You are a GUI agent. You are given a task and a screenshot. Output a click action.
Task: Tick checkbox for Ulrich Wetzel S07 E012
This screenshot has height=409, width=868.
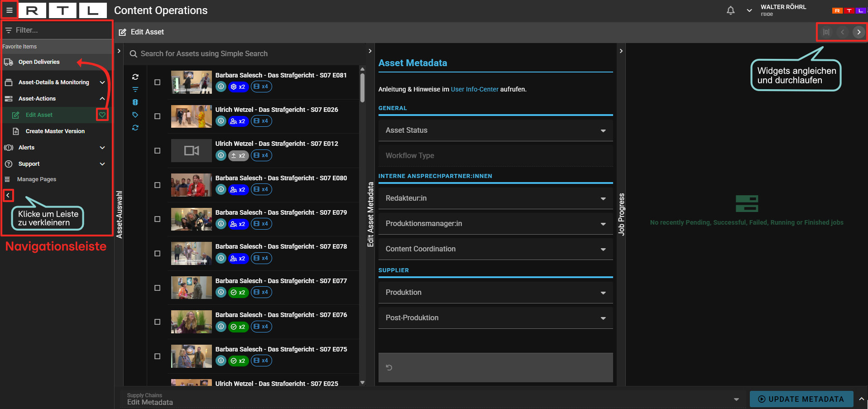(x=157, y=151)
